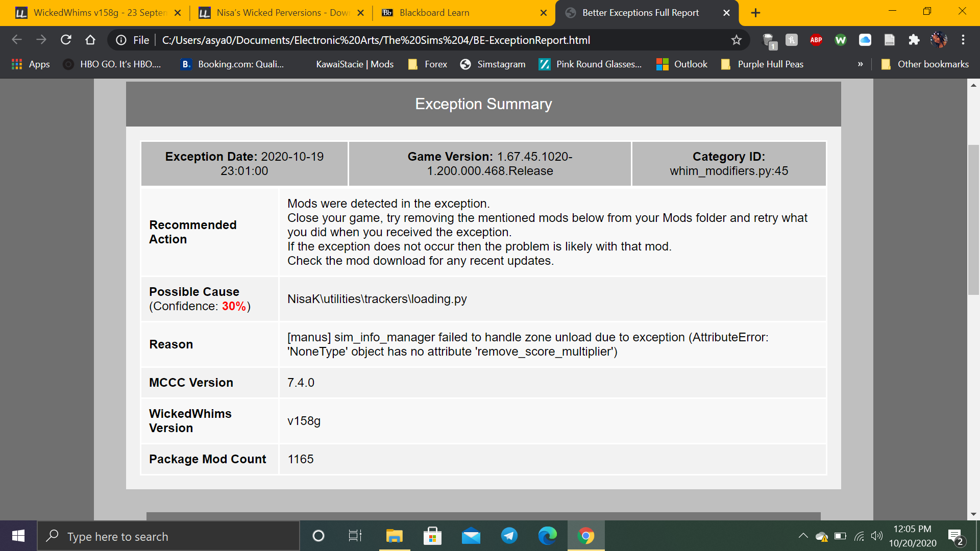The image size is (980, 551).
Task: Open the Extensions puzzle piece menu
Action: [x=914, y=40]
